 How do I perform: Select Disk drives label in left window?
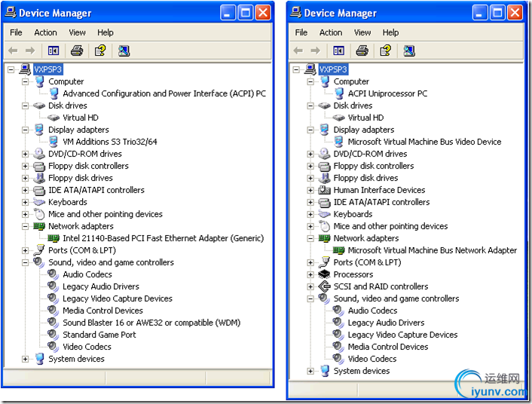coord(68,106)
